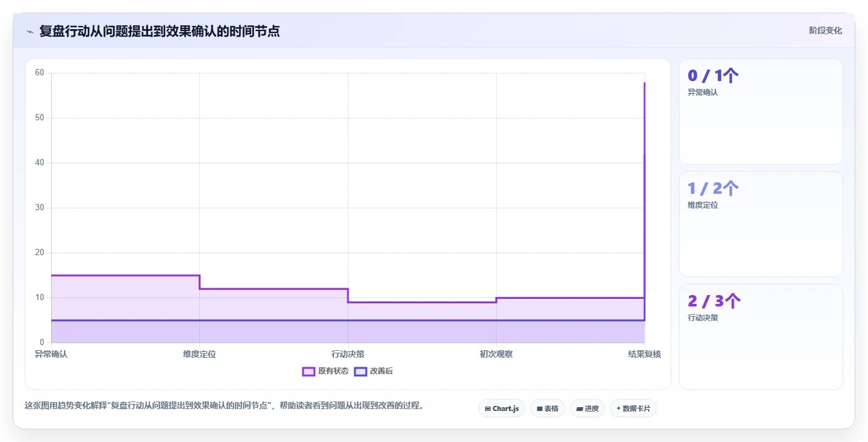Viewport: 868px width, 442px height.
Task: Click the y-axis value 60
Action: pyautogui.click(x=40, y=73)
